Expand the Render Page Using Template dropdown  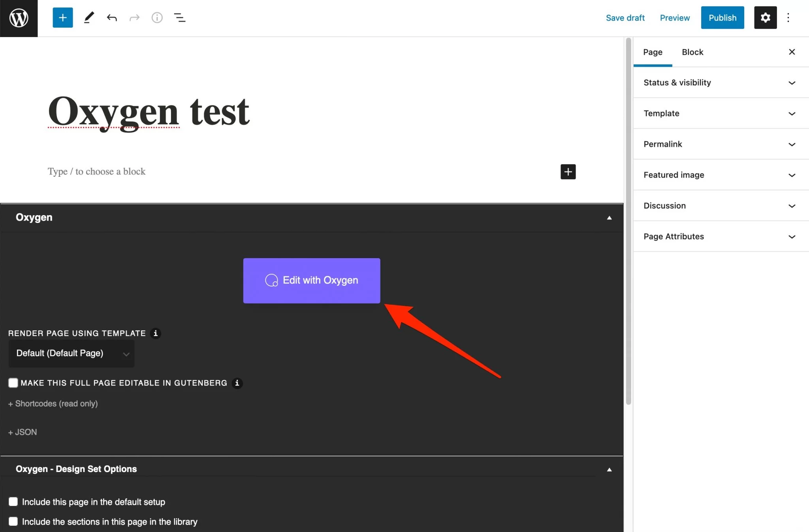(x=71, y=354)
